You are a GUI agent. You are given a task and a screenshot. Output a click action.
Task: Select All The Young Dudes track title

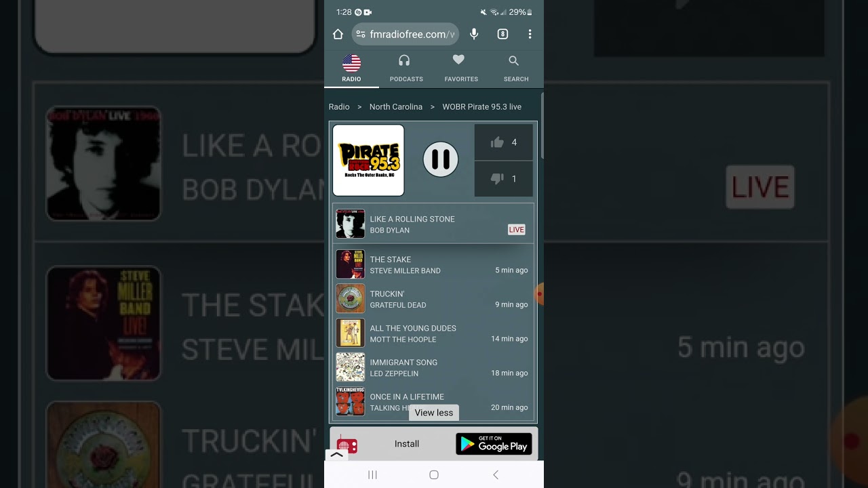pyautogui.click(x=413, y=328)
